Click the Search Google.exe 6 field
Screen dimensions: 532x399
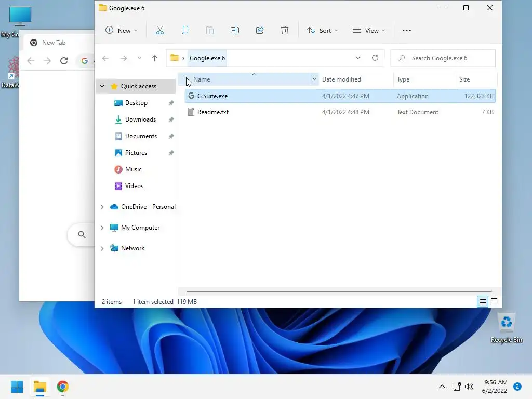(443, 58)
